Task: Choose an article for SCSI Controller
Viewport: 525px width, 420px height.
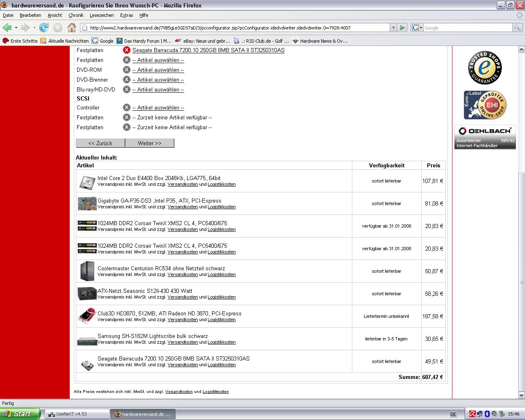Action: click(x=158, y=107)
